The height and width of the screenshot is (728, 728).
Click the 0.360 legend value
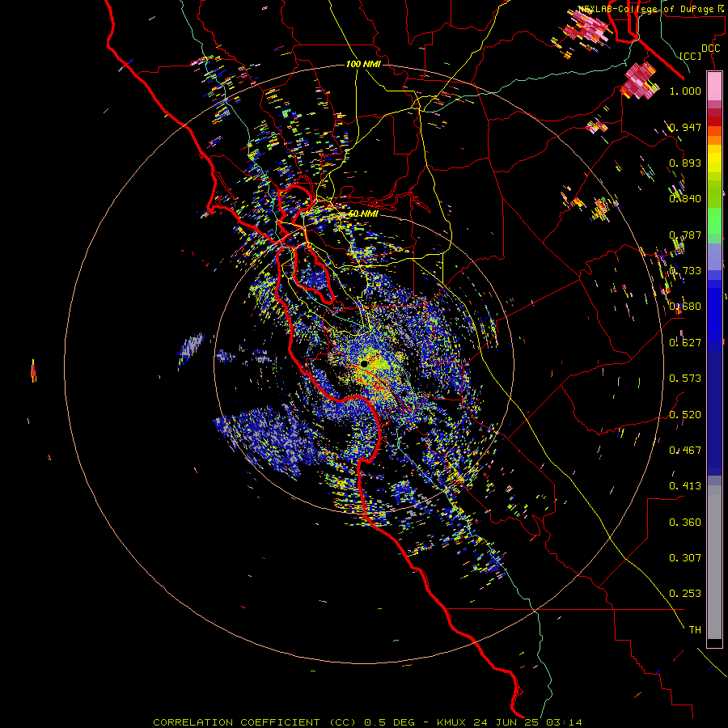685,523
